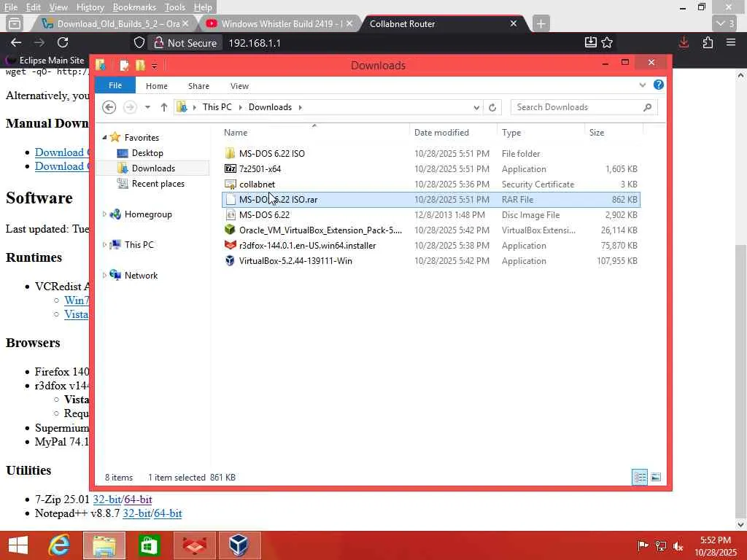Click the Windows Start button
Screen dimensions: 747x560
tap(18, 545)
